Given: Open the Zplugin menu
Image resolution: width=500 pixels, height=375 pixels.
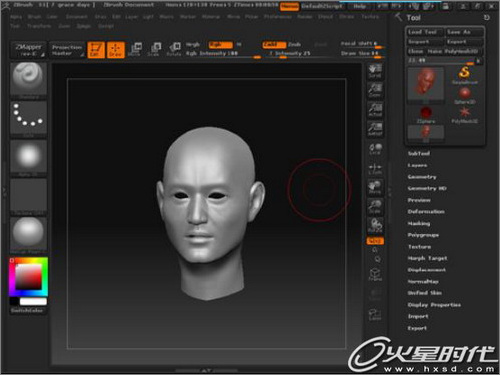Looking at the screenshot, I should (x=83, y=26).
